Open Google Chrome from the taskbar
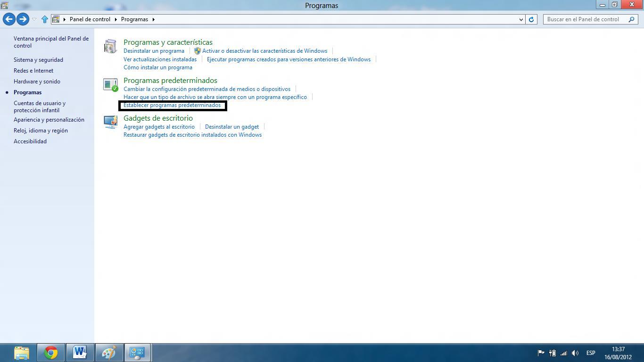 (x=51, y=353)
